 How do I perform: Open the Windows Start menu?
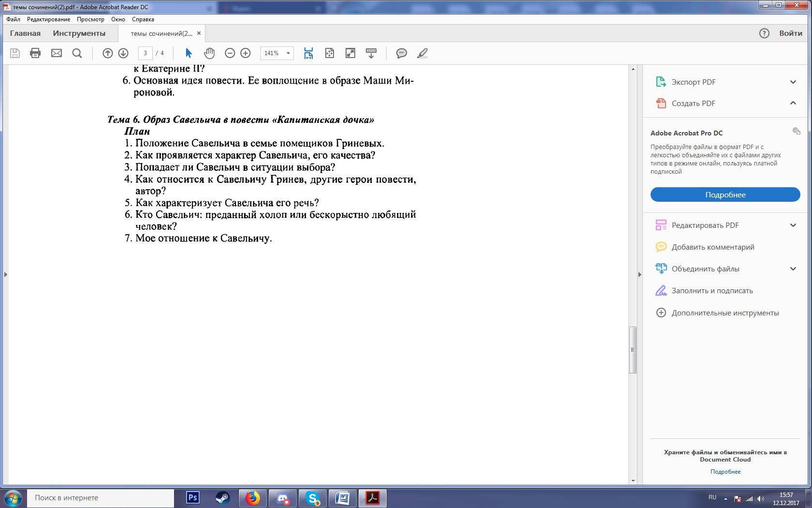tap(13, 498)
